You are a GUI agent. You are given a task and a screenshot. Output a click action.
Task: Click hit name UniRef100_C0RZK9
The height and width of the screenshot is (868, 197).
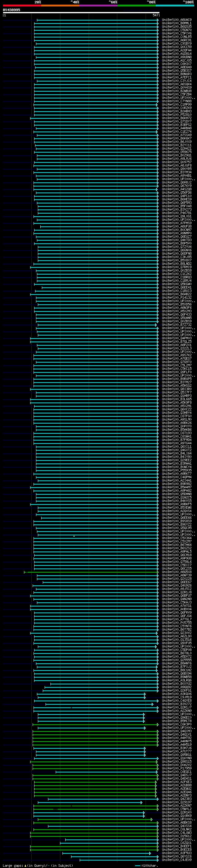coord(176,108)
